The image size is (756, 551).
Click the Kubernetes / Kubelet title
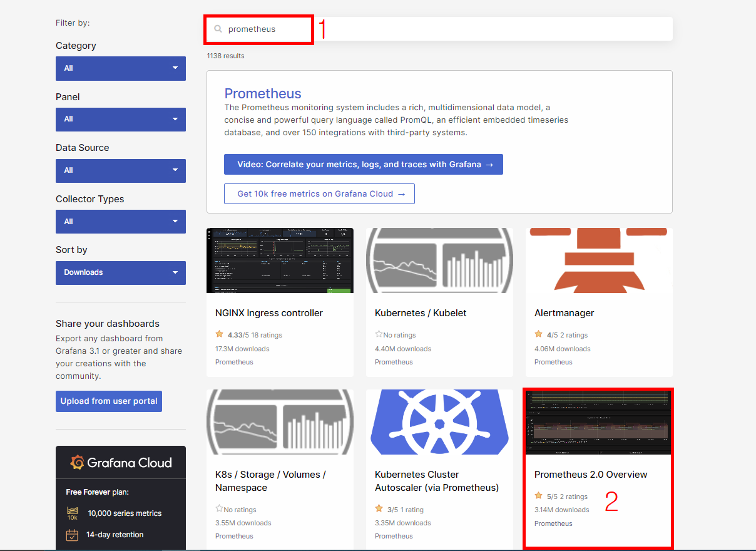(421, 313)
